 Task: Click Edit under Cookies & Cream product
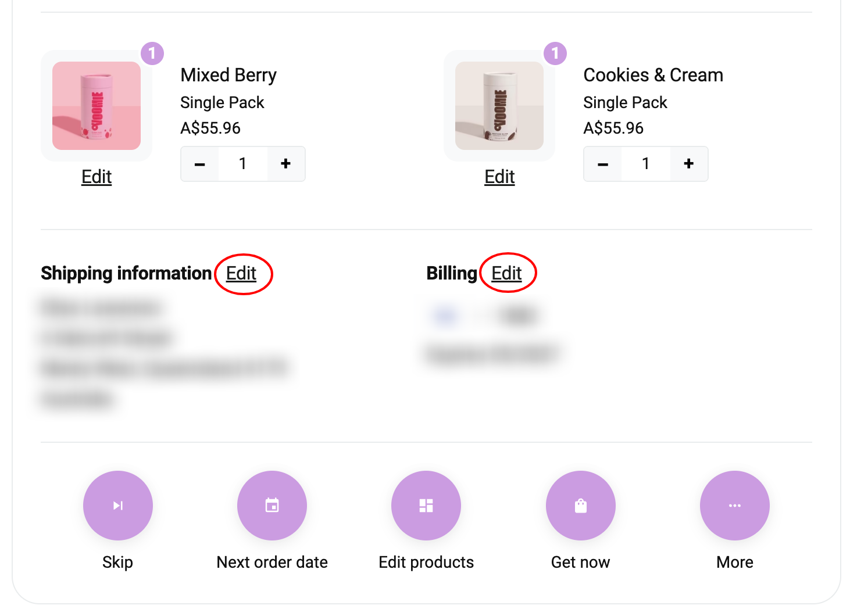pyautogui.click(x=499, y=177)
